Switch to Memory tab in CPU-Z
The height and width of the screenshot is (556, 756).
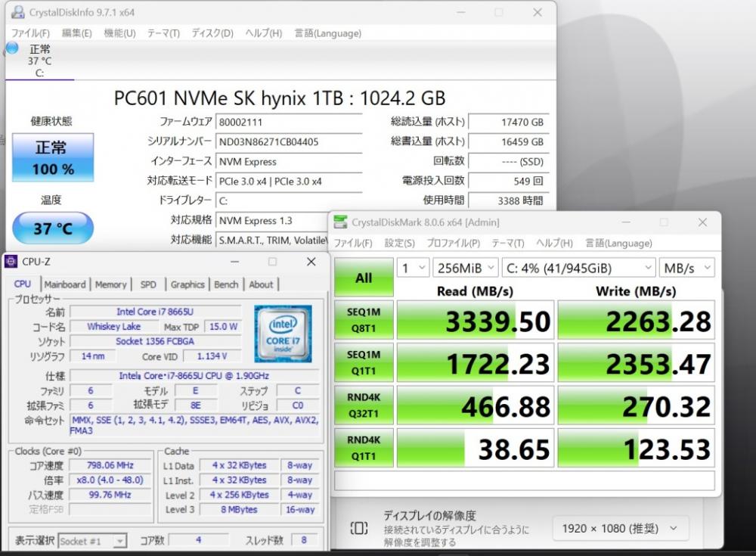pos(110,284)
